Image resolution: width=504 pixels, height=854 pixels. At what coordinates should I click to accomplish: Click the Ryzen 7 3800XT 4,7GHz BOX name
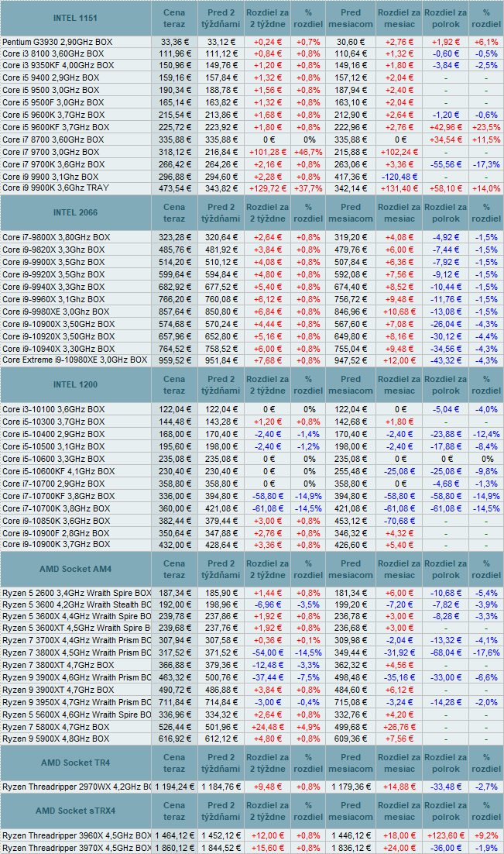[58, 665]
